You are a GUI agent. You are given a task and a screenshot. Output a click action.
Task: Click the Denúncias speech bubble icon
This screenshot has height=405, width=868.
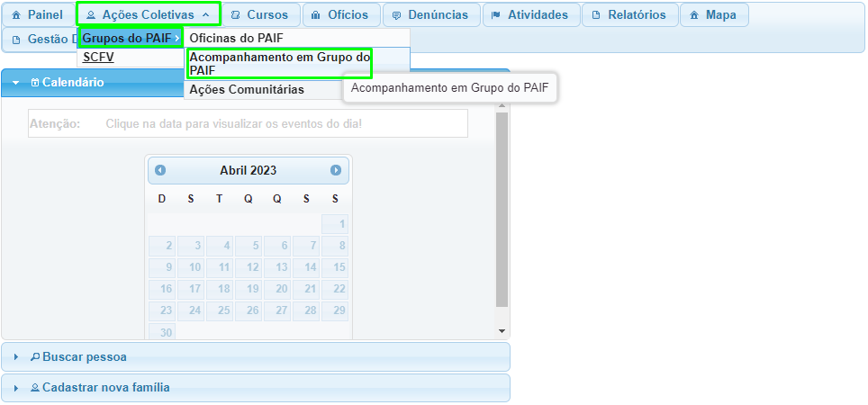point(396,15)
